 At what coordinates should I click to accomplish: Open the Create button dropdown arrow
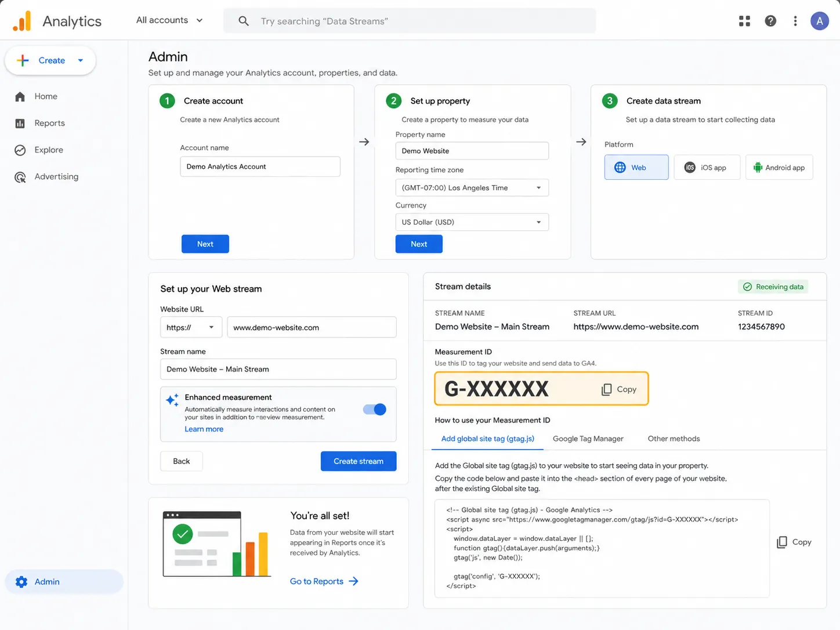tap(81, 60)
